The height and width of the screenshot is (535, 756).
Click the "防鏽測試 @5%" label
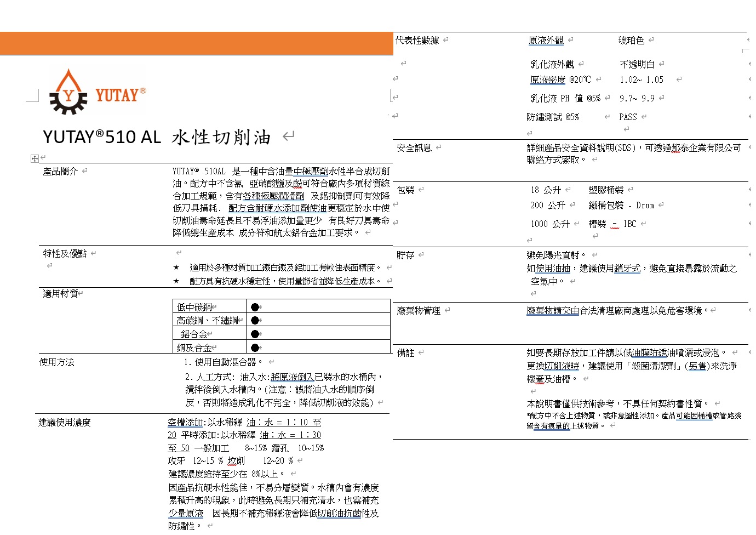click(x=553, y=117)
